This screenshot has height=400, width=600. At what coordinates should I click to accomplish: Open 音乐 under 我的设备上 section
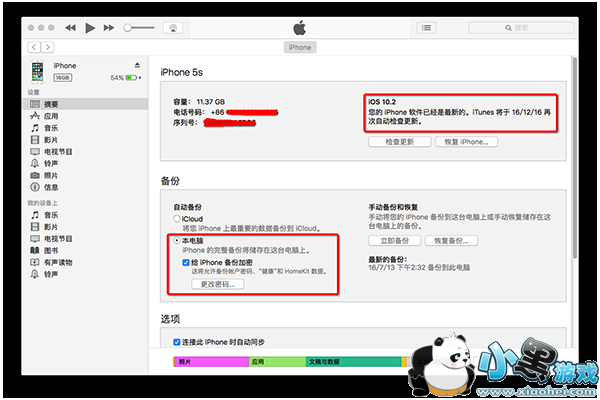[85, 215]
